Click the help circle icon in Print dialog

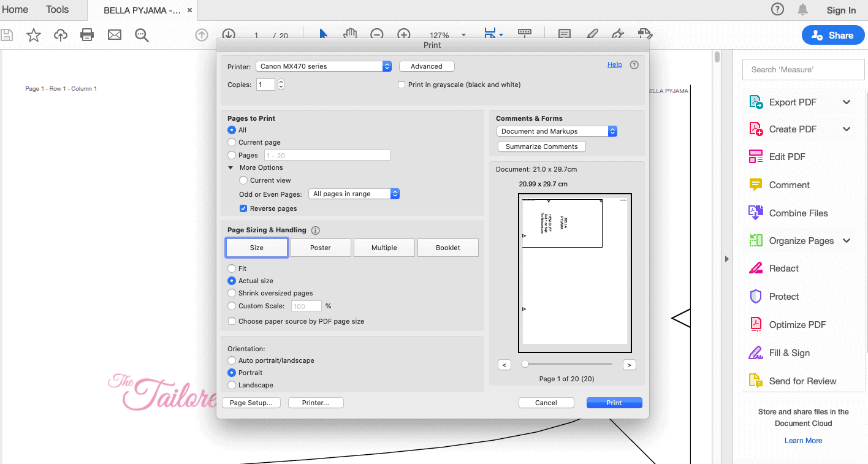[634, 65]
